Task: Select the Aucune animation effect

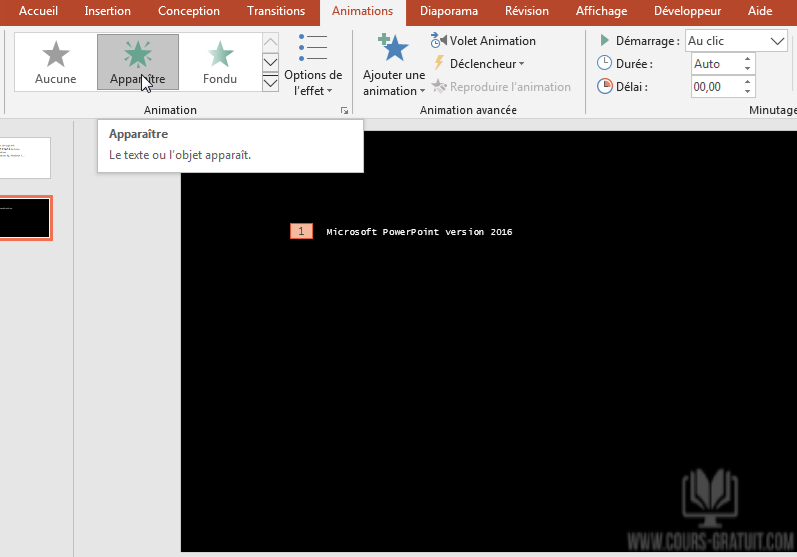Action: click(55, 62)
